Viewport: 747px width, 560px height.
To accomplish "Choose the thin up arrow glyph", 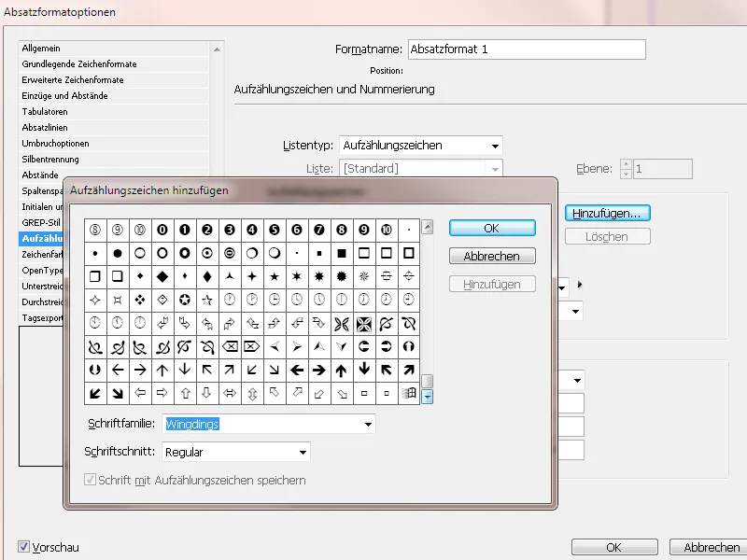I will (x=162, y=370).
